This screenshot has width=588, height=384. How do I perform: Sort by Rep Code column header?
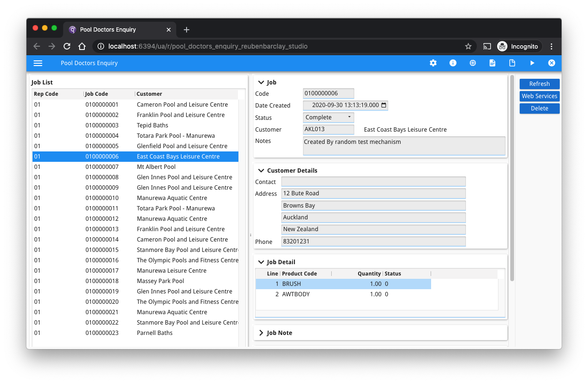[58, 94]
